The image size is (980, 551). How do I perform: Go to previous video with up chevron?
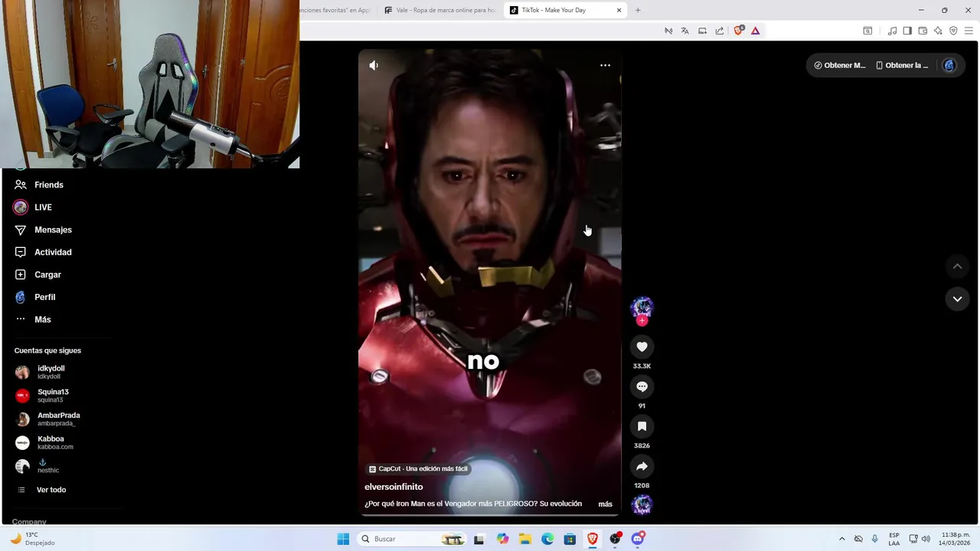[957, 266]
